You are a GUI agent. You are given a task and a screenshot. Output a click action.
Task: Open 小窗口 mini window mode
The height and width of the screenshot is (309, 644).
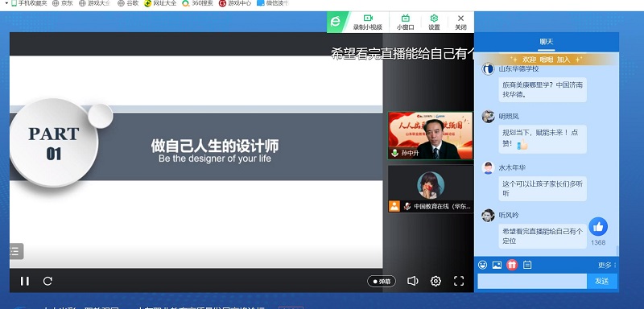coord(406,23)
